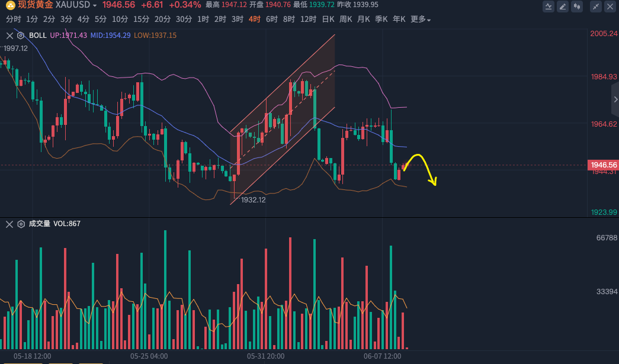This screenshot has width=619, height=364.
Task: Click the 1时 hourly timeframe
Action: click(x=203, y=19)
